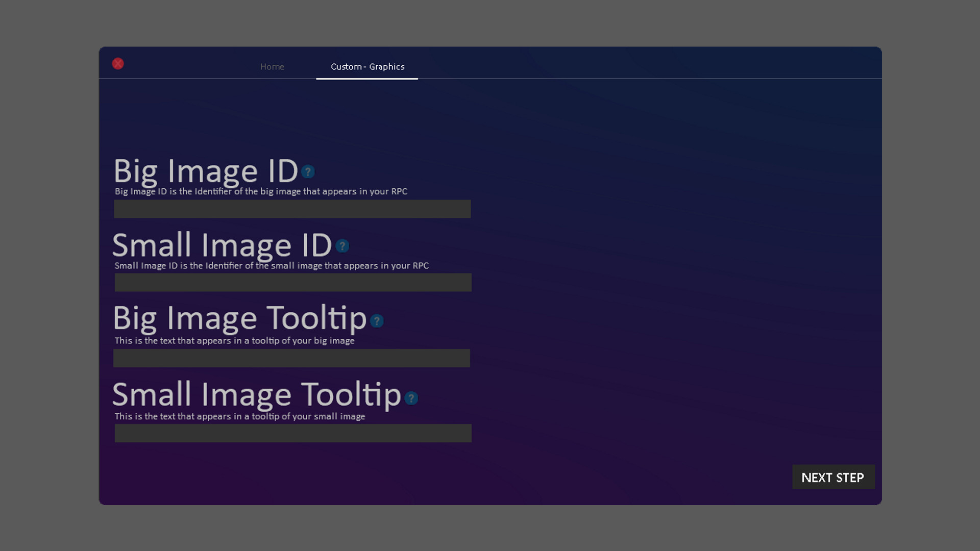Click description about tooltip of small image

[239, 416]
